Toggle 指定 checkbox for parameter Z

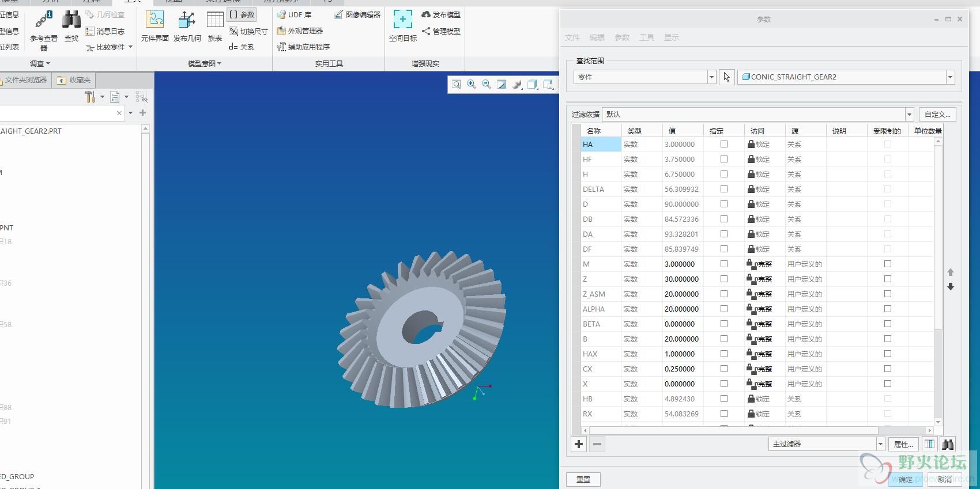pos(724,279)
